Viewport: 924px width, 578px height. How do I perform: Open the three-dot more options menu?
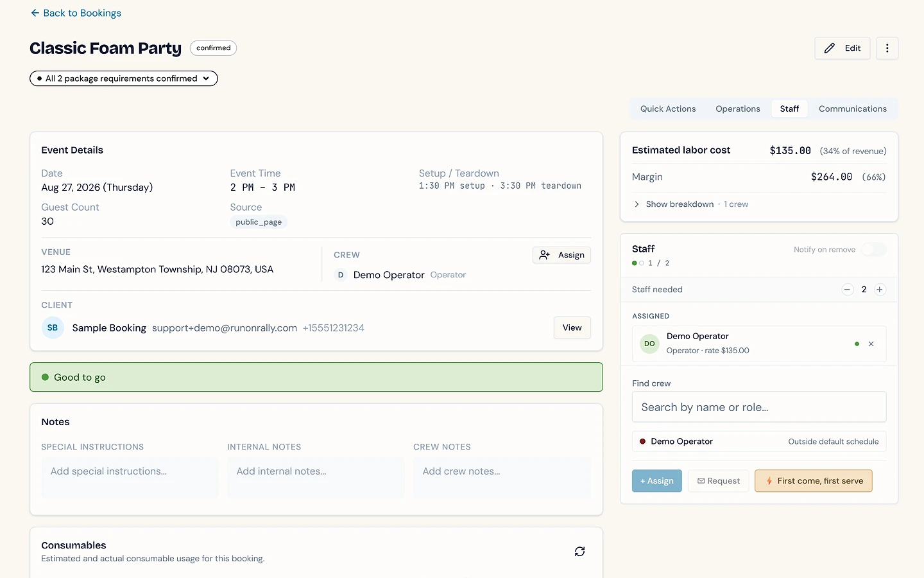pos(887,48)
